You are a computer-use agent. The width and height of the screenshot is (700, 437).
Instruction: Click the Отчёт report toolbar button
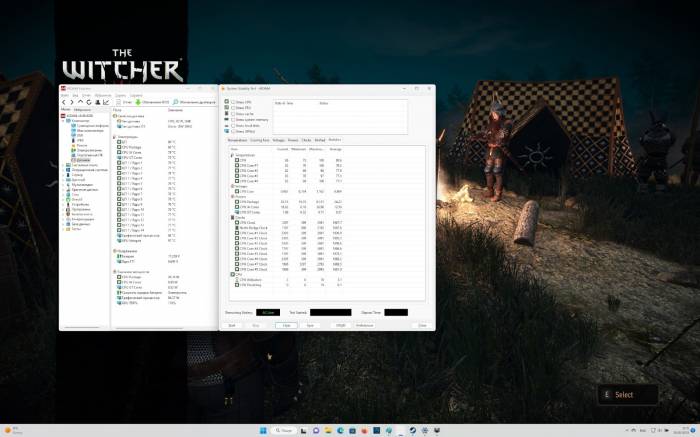click(x=124, y=102)
